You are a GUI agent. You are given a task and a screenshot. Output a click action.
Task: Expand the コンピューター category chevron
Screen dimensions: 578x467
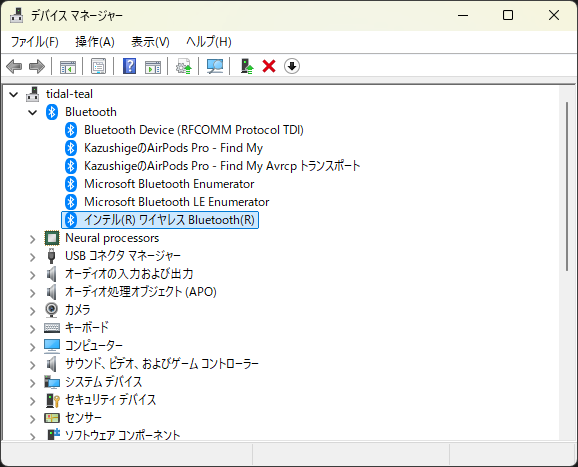pyautogui.click(x=33, y=346)
